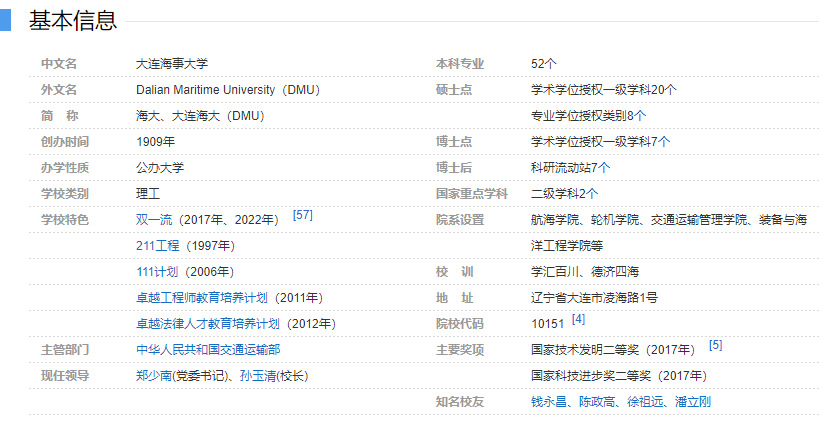This screenshot has height=426, width=832.
Task: Open alumnus 钱永昌 link
Action: [549, 401]
